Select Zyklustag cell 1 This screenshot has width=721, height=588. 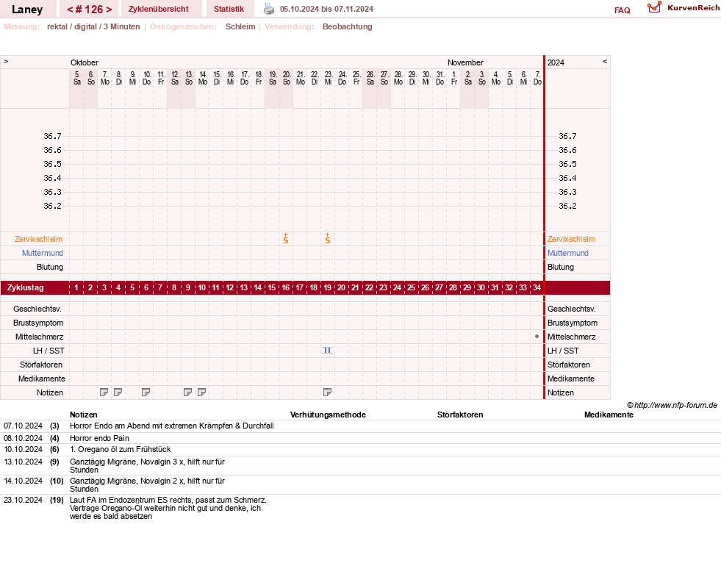click(x=76, y=287)
